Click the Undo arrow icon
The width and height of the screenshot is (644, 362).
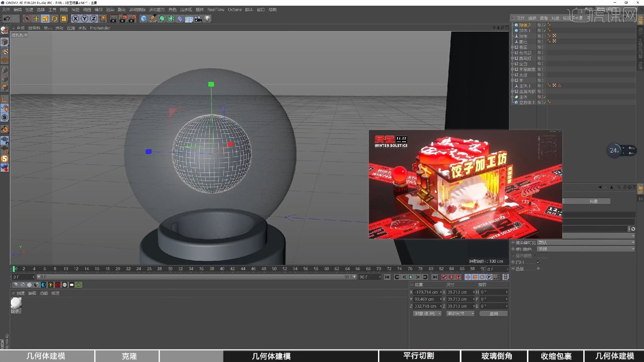pyautogui.click(x=7, y=19)
